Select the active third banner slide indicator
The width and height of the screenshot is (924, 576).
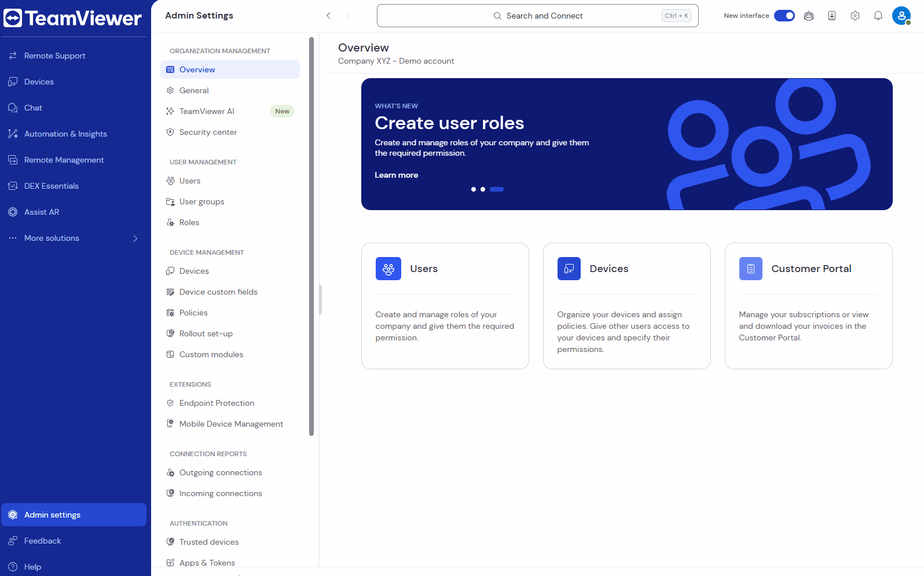[497, 189]
